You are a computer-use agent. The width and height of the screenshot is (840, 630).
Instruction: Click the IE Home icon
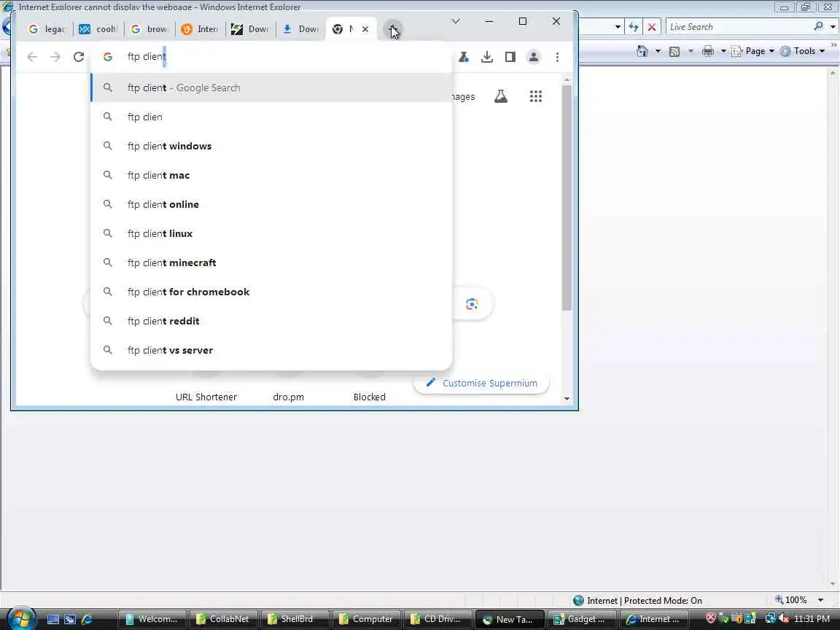pos(642,51)
